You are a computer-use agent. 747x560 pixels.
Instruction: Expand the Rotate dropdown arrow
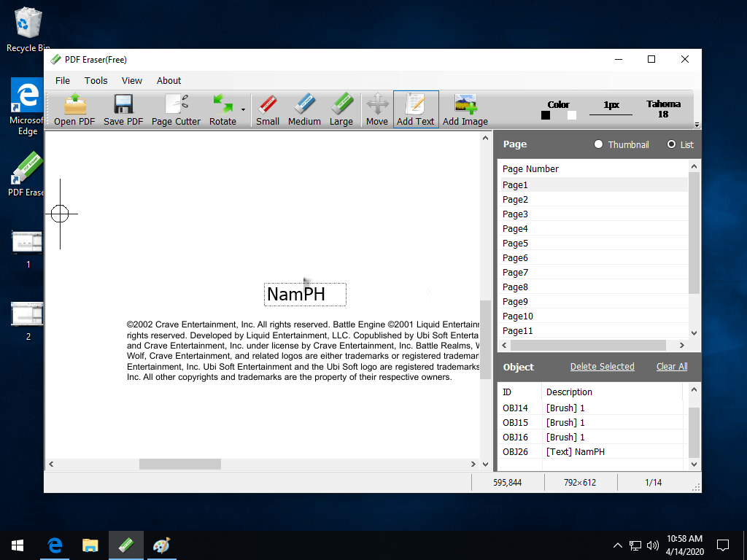[243, 109]
